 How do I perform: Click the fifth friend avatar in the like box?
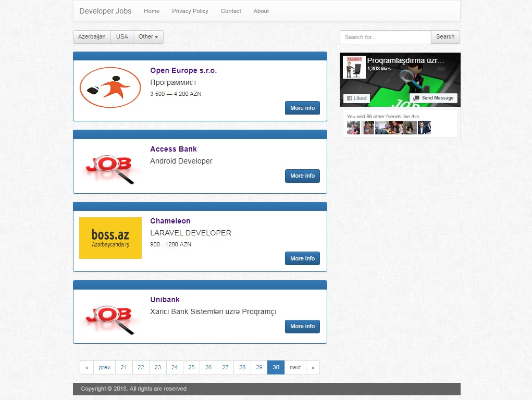[x=410, y=128]
